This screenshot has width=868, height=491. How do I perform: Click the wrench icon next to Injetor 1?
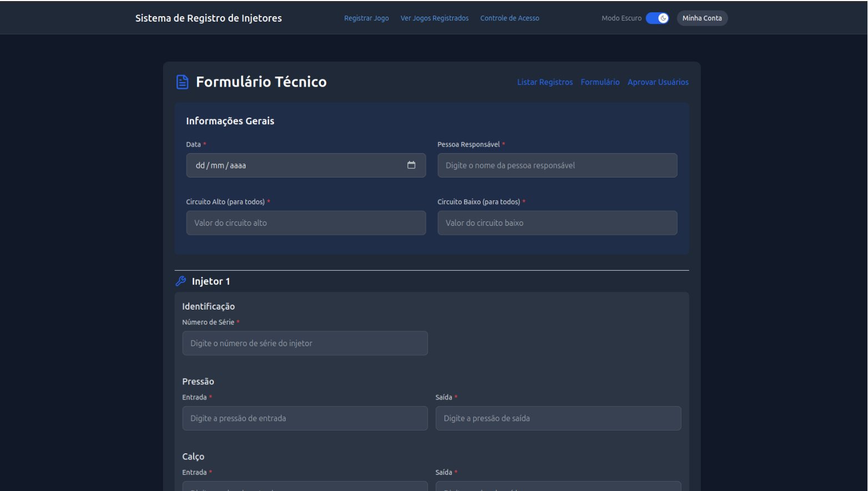pos(180,281)
